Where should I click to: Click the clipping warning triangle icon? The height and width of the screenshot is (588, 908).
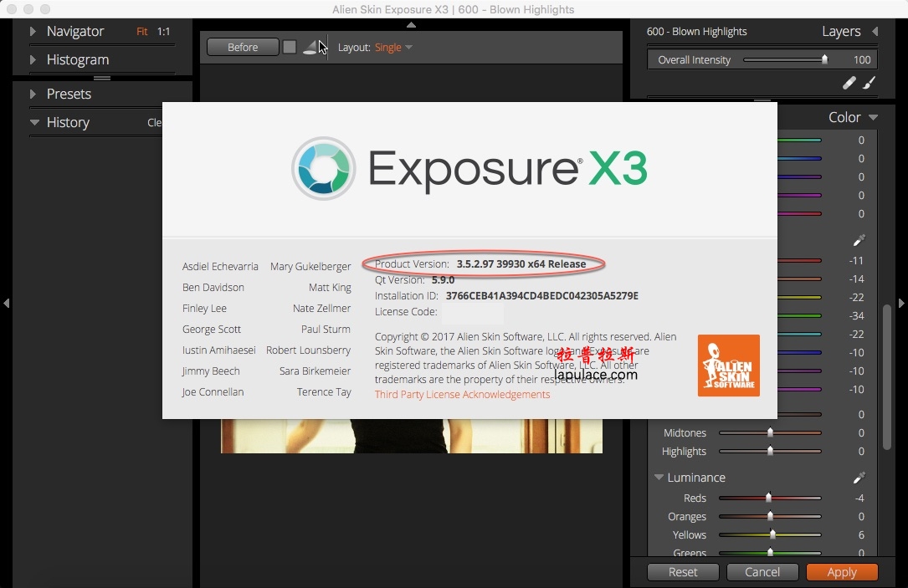pyautogui.click(x=311, y=48)
